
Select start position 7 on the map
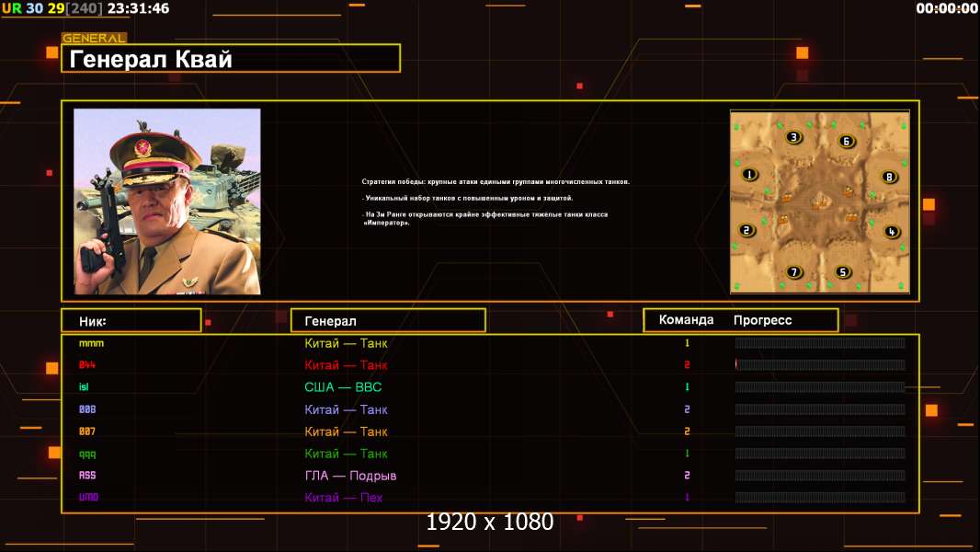tap(793, 272)
